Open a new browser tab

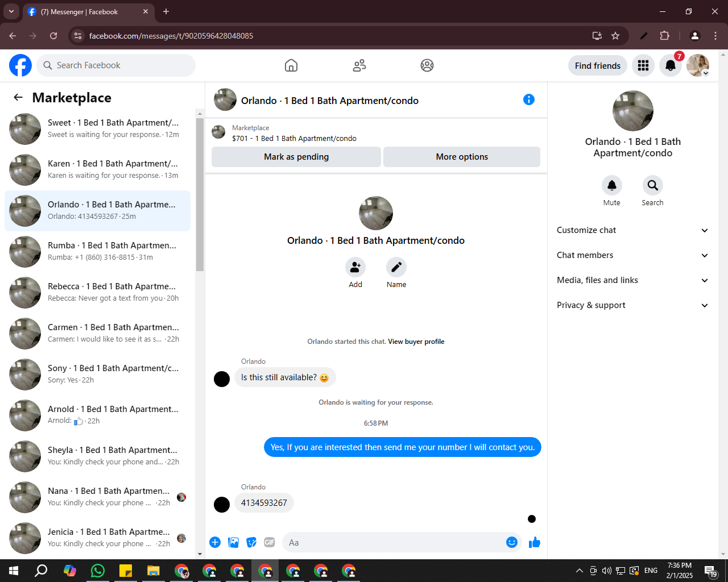pyautogui.click(x=166, y=11)
